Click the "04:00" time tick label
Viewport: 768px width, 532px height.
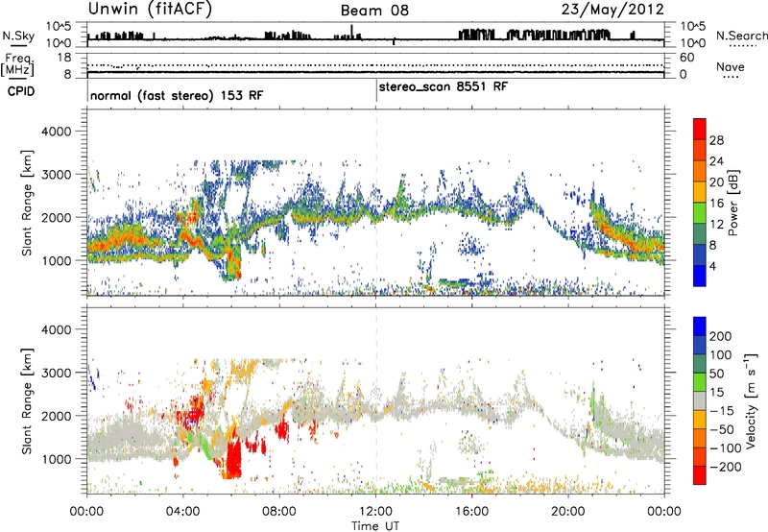pos(182,512)
